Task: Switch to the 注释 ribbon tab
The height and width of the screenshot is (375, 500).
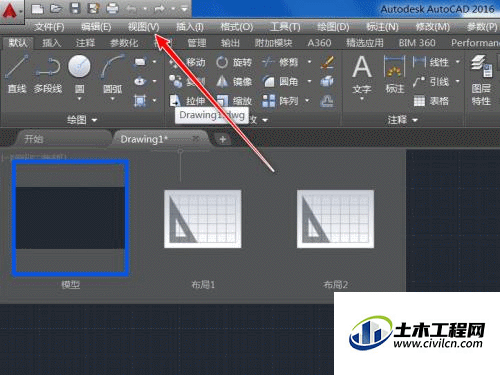Action: pos(85,43)
